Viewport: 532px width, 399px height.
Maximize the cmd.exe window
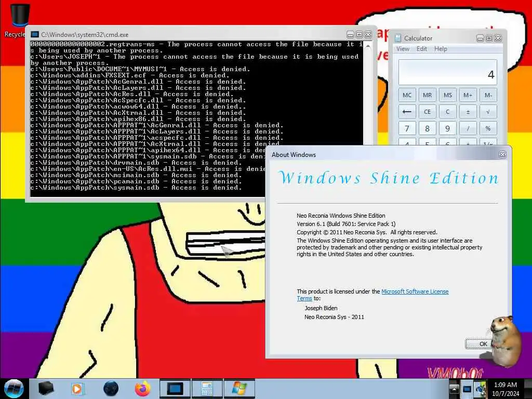point(359,35)
